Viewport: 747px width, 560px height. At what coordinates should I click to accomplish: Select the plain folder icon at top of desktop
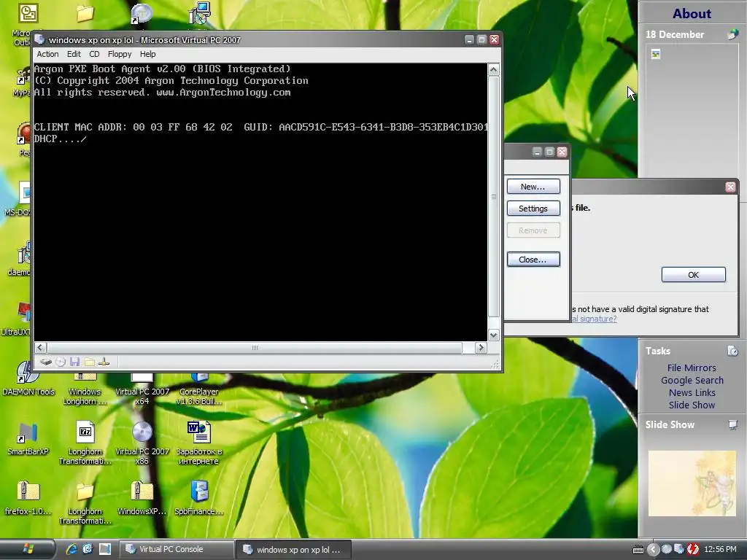point(85,13)
